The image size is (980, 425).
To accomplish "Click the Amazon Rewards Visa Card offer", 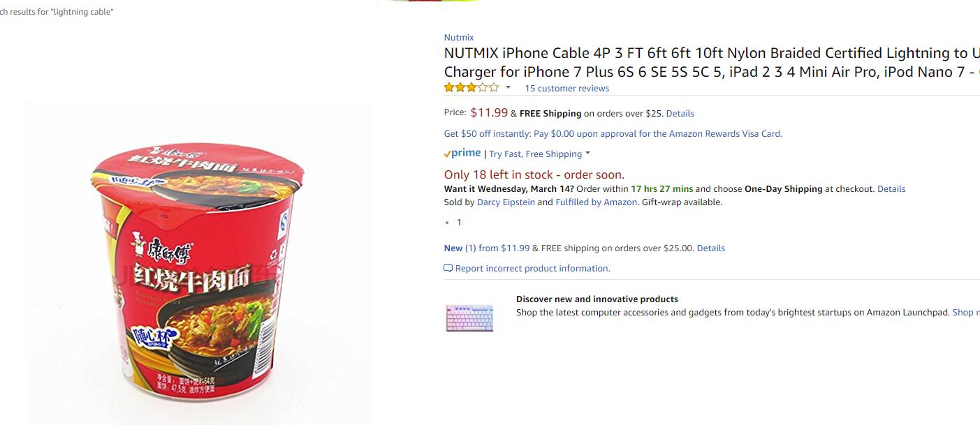I will click(613, 134).
